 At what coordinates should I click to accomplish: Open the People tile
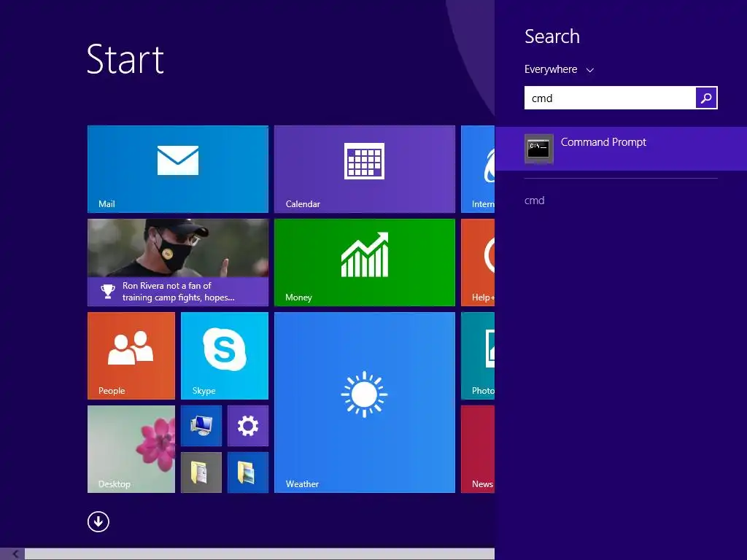click(x=131, y=356)
